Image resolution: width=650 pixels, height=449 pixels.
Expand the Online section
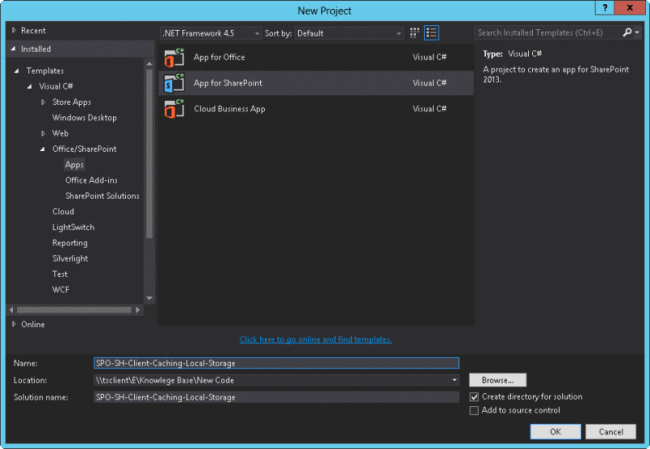pyautogui.click(x=14, y=324)
